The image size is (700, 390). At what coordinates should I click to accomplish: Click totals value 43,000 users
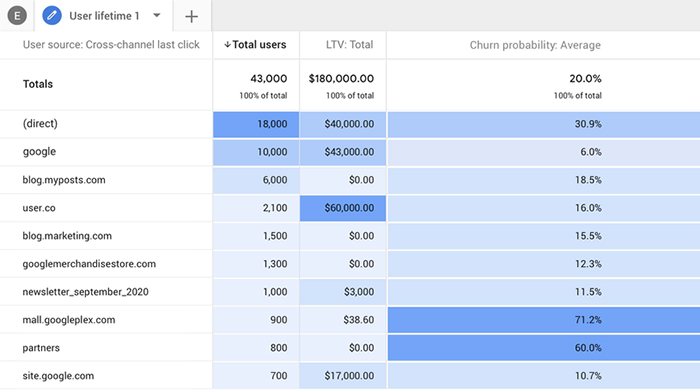tap(268, 79)
